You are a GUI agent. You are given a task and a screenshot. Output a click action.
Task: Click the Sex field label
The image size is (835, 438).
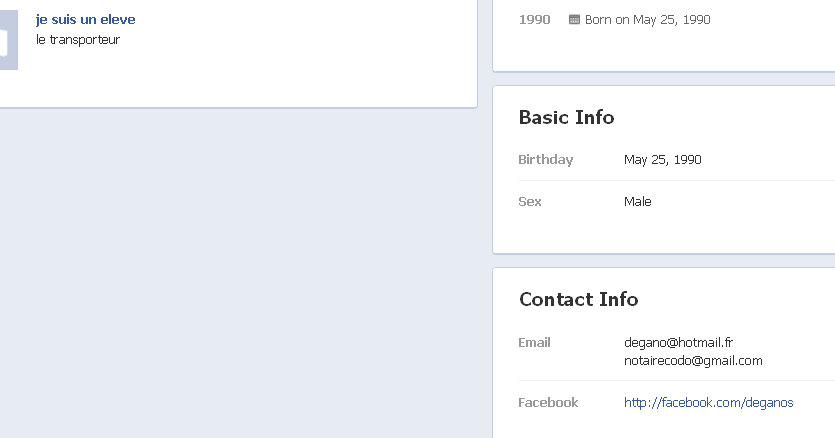(530, 201)
